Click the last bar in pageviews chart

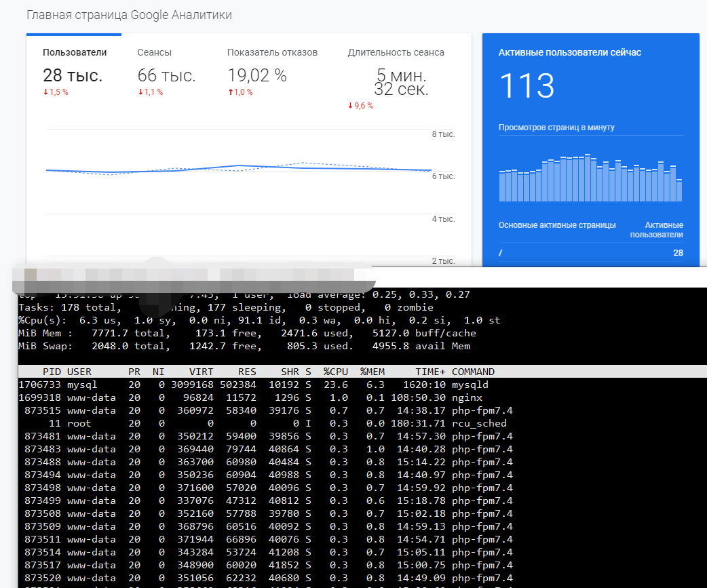pos(679,190)
